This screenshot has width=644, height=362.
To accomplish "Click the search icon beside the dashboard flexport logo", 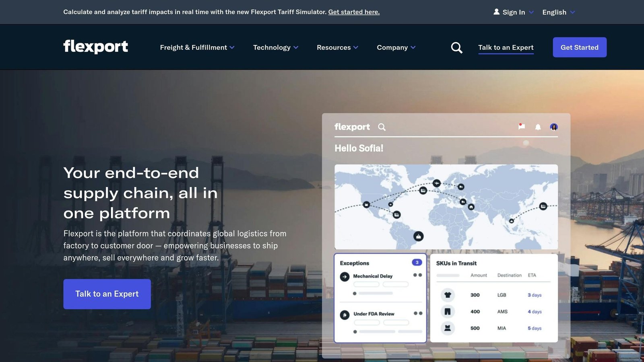I will tap(382, 127).
